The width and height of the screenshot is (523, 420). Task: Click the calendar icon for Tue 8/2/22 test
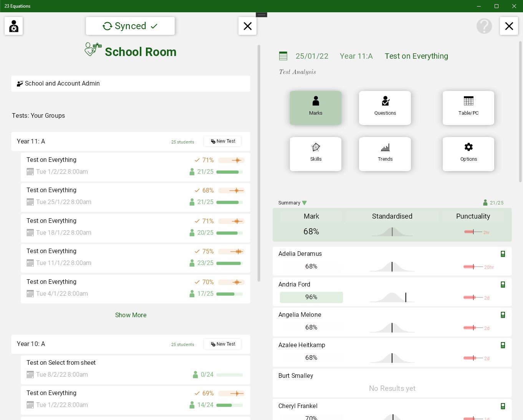pyautogui.click(x=30, y=375)
